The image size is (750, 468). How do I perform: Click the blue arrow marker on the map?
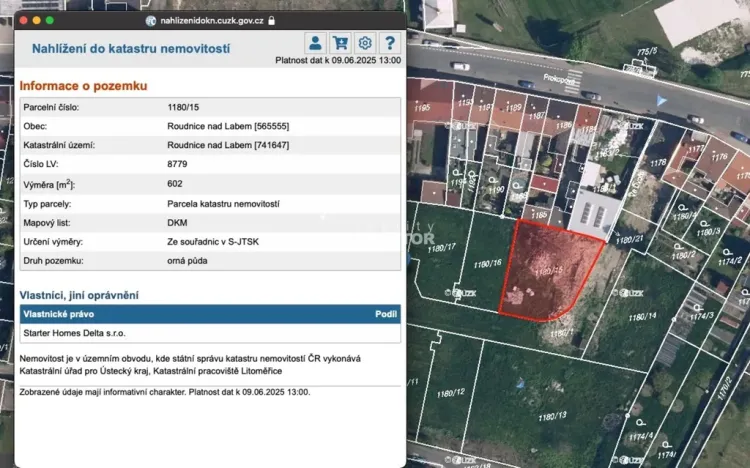(660, 100)
